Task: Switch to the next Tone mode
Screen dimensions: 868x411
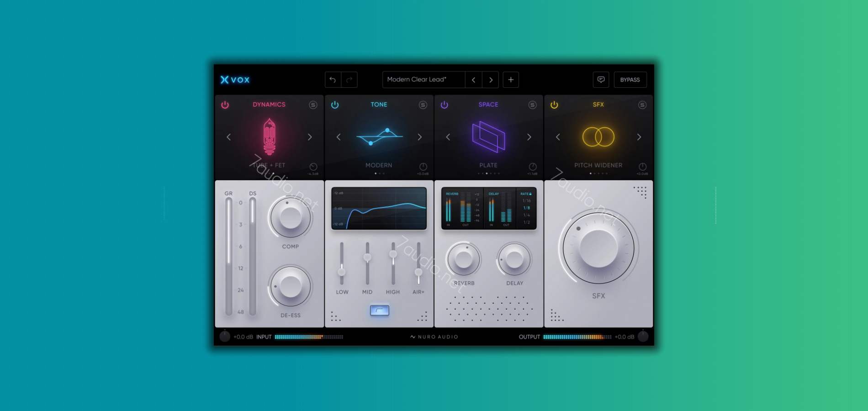Action: [419, 137]
